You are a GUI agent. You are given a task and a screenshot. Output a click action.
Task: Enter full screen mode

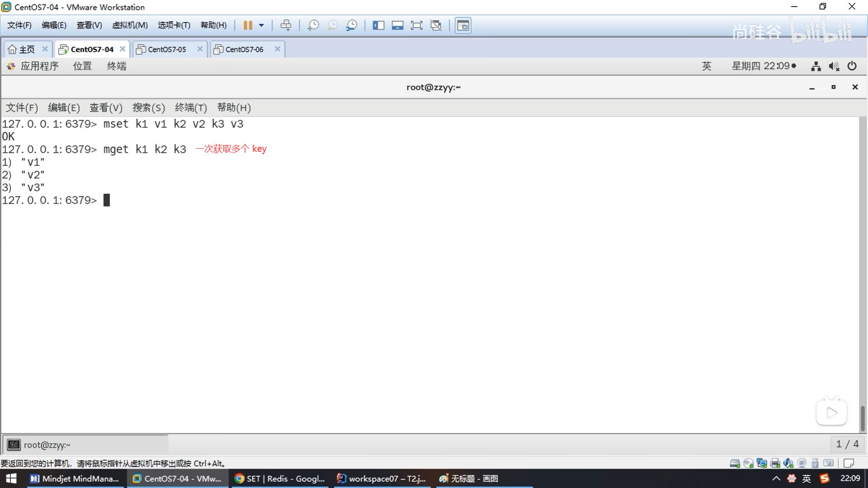pos(416,25)
